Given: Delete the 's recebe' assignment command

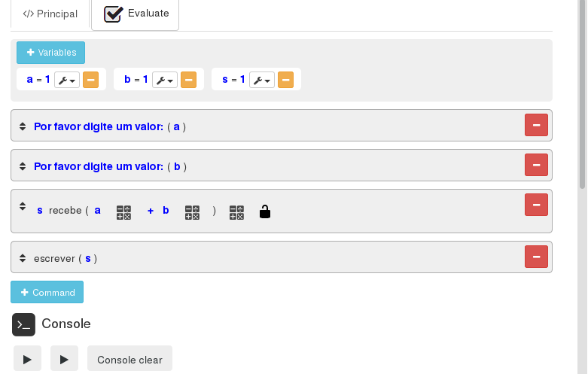Looking at the screenshot, I should tap(536, 205).
